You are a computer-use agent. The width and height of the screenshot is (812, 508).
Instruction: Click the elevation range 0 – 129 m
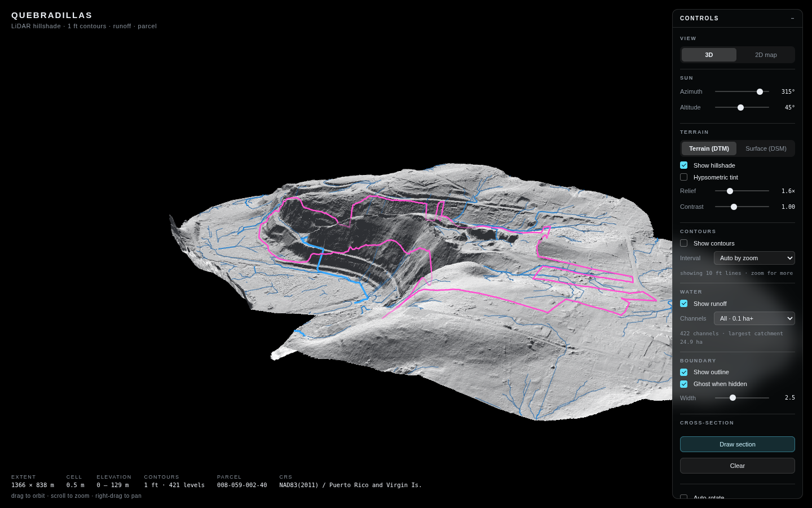113,485
